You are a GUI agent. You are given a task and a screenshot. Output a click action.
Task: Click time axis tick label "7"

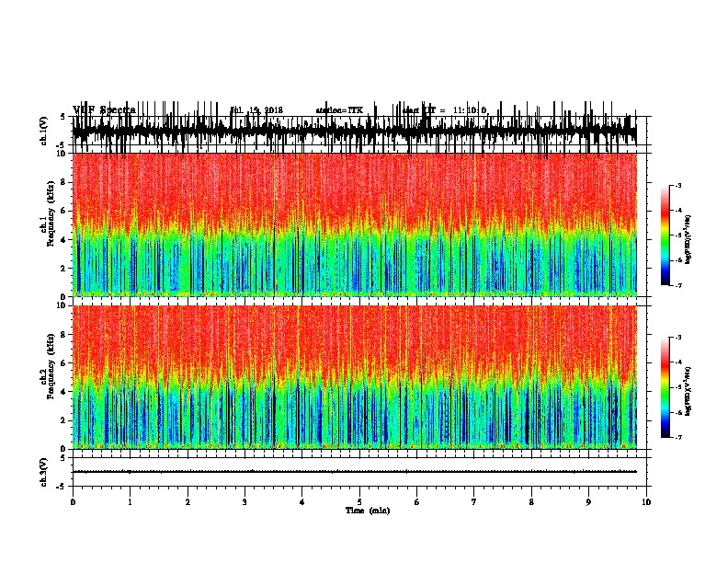[474, 502]
